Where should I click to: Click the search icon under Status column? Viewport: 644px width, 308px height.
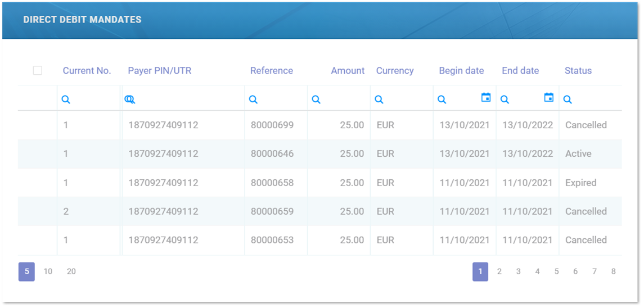tap(568, 99)
